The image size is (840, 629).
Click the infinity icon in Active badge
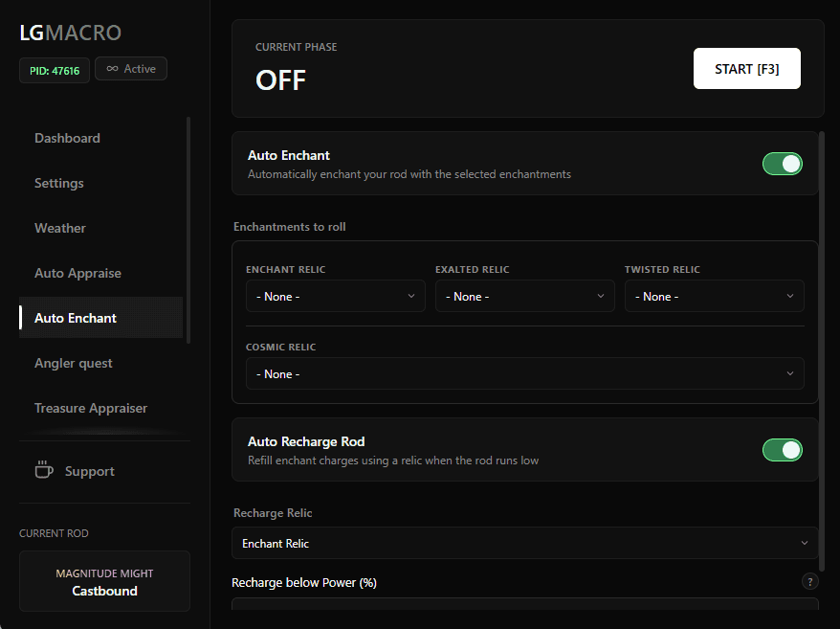point(112,69)
